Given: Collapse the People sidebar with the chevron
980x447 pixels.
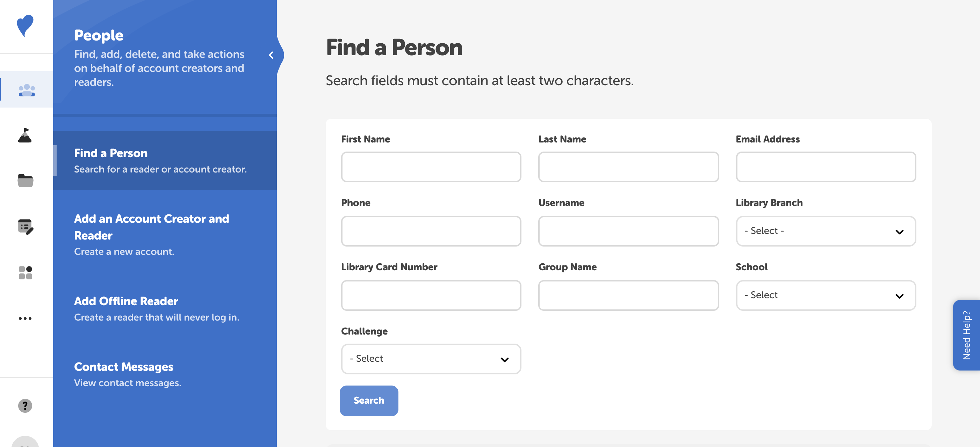Looking at the screenshot, I should click(272, 55).
